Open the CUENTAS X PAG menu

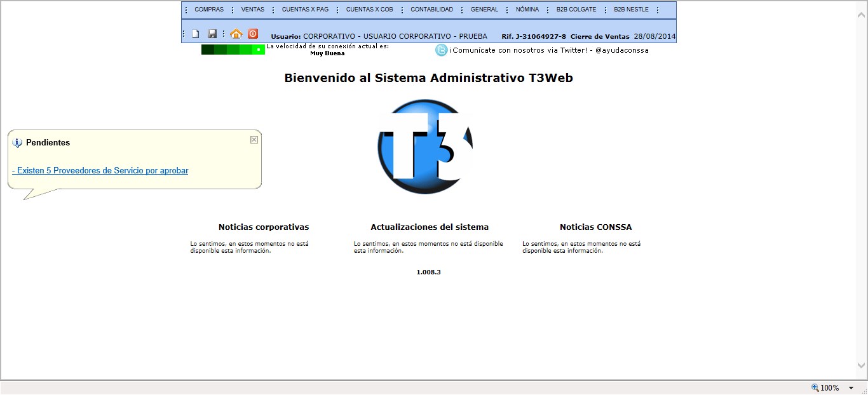(x=305, y=10)
